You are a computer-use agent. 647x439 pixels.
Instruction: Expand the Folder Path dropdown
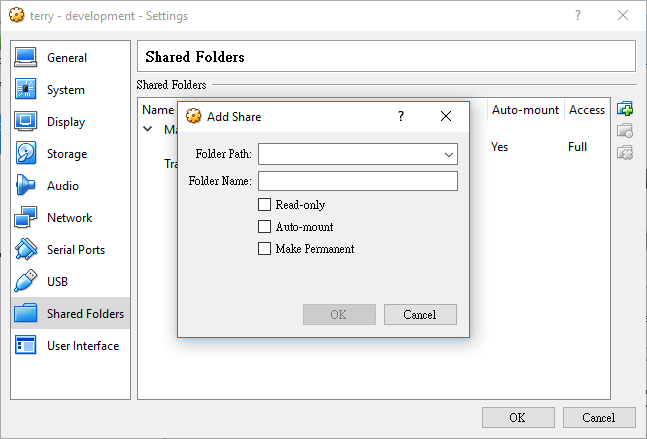449,154
